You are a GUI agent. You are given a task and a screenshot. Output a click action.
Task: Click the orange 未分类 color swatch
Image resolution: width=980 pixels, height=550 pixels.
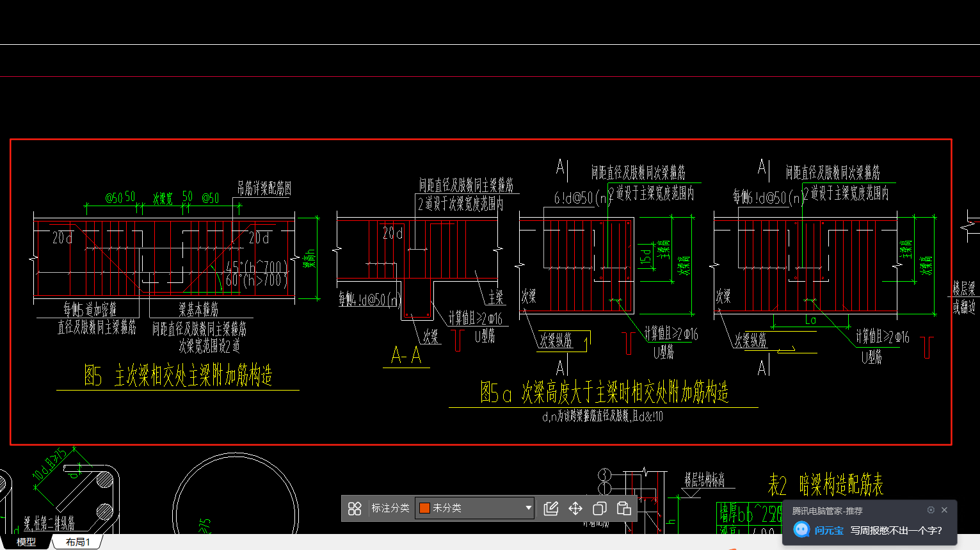(424, 508)
